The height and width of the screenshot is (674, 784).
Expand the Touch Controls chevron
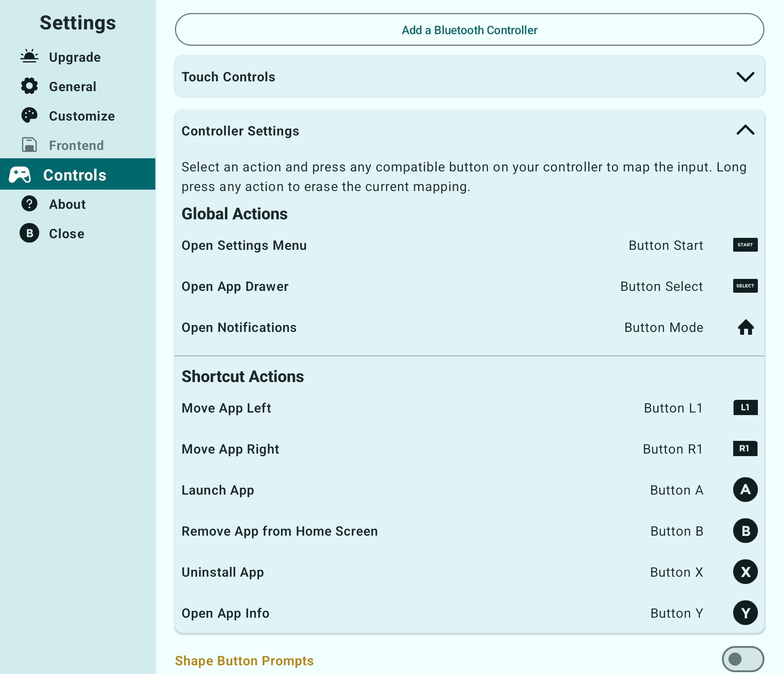(745, 77)
